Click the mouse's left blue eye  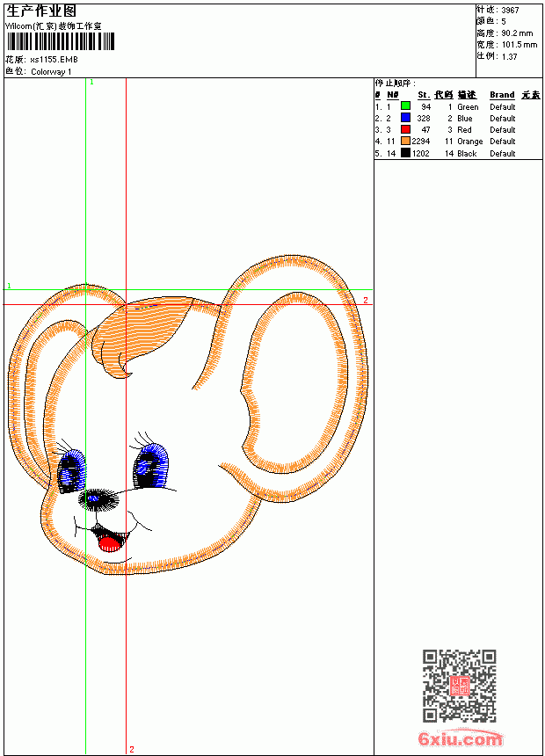pyautogui.click(x=71, y=471)
